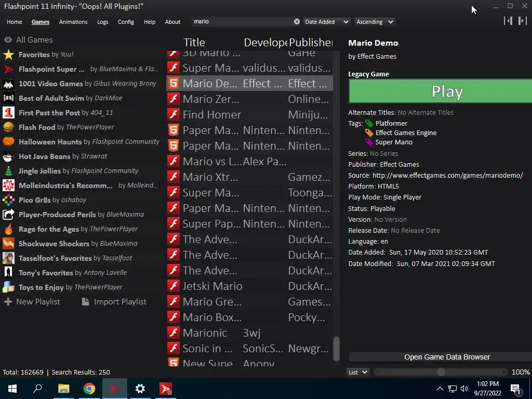Image resolution: width=532 pixels, height=399 pixels.
Task: Select the Sonic in ... game row
Action: tap(250, 349)
